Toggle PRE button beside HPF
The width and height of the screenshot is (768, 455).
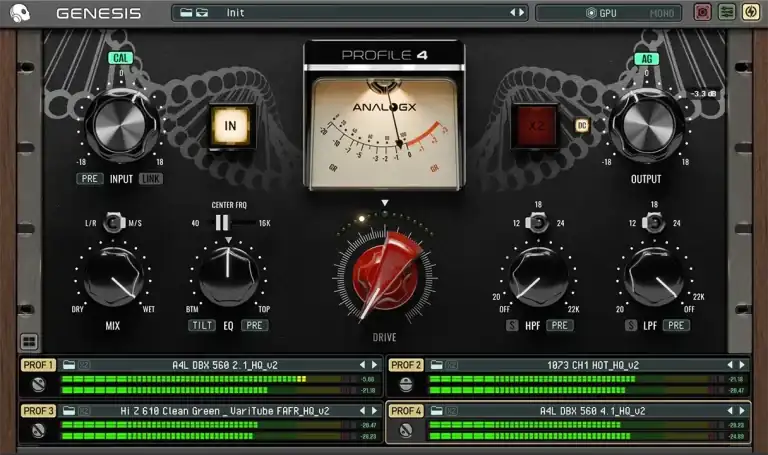pos(560,325)
